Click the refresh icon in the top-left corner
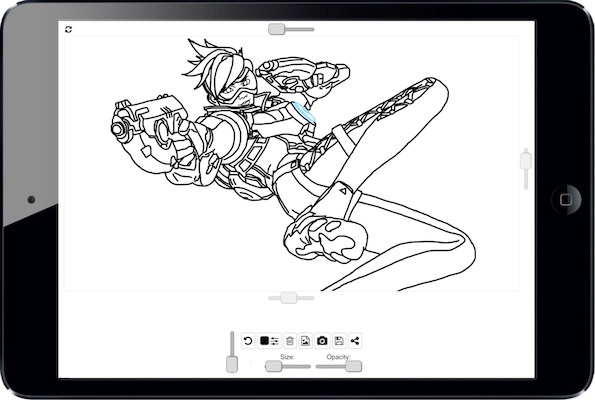Screen dimensions: 595x400 click(68, 29)
